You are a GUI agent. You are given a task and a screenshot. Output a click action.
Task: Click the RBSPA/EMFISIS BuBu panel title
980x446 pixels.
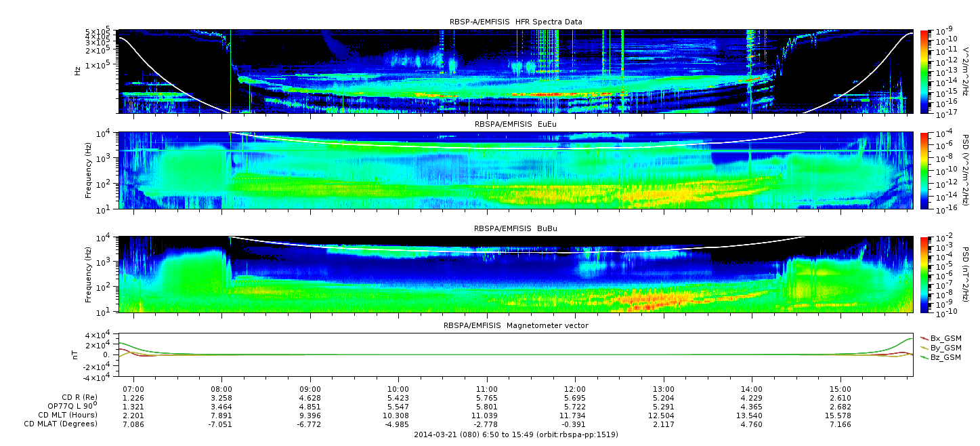pos(515,229)
